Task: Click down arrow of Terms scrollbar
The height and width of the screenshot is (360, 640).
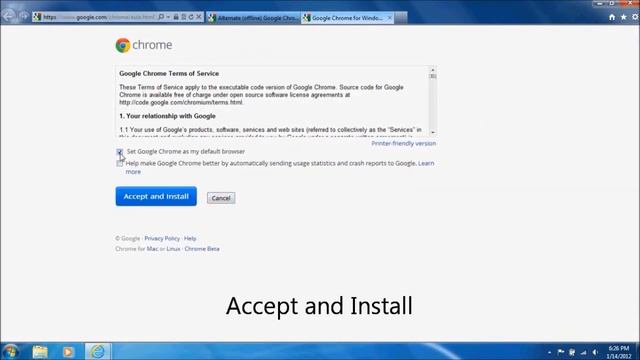Action: pyautogui.click(x=433, y=133)
